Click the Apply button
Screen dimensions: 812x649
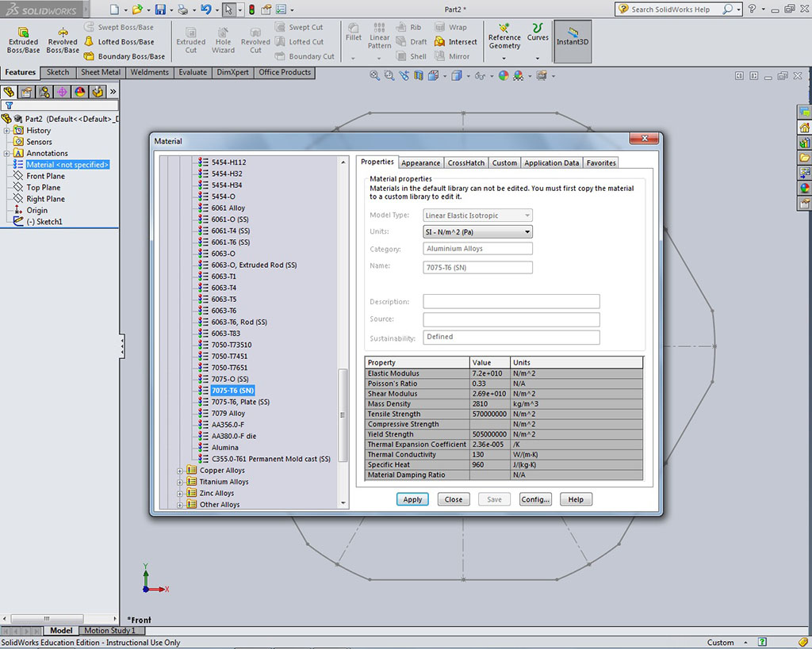click(x=412, y=500)
